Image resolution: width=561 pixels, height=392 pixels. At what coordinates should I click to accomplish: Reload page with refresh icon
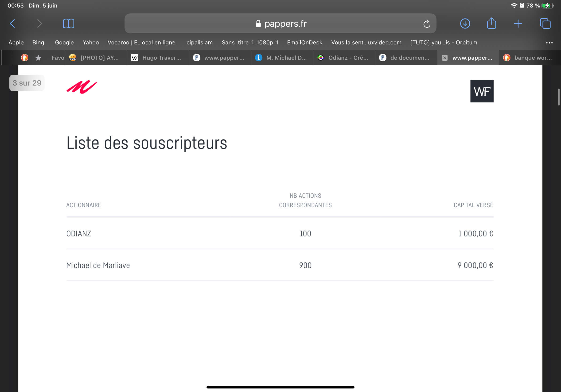(427, 24)
